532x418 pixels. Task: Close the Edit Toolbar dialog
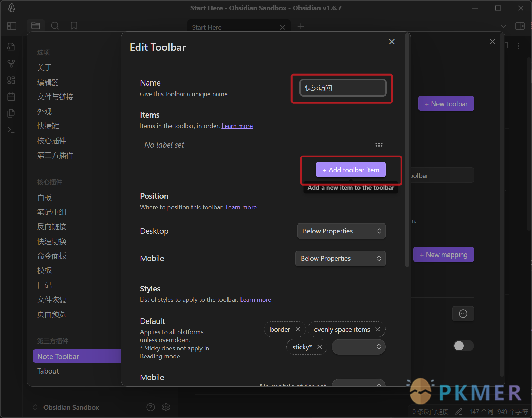tap(392, 42)
